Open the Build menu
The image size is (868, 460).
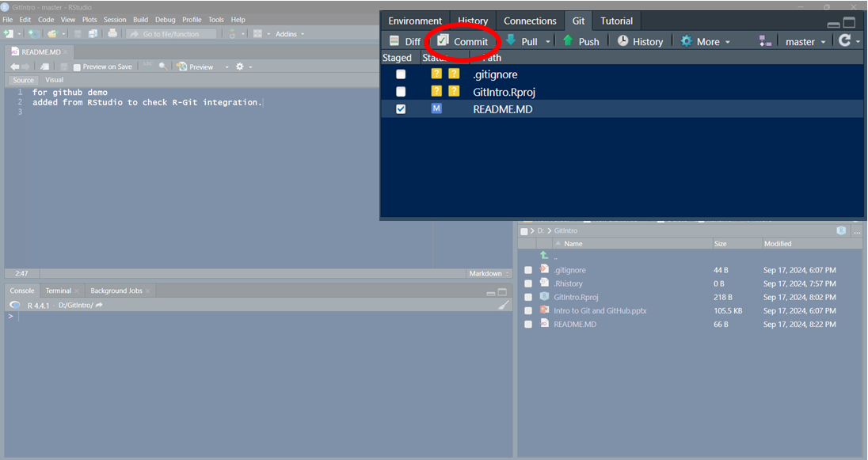pyautogui.click(x=141, y=19)
